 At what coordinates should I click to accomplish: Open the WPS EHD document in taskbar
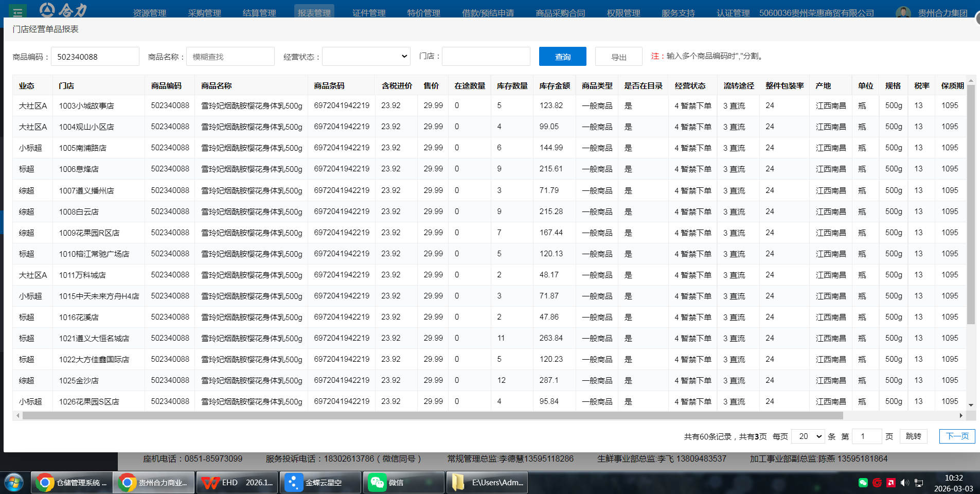(x=237, y=483)
